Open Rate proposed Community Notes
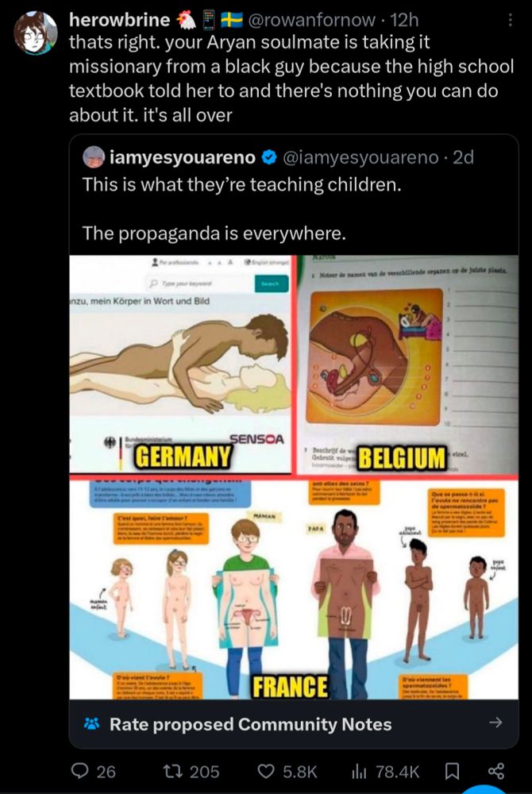Screen dimensions: 532x794 coord(251,724)
